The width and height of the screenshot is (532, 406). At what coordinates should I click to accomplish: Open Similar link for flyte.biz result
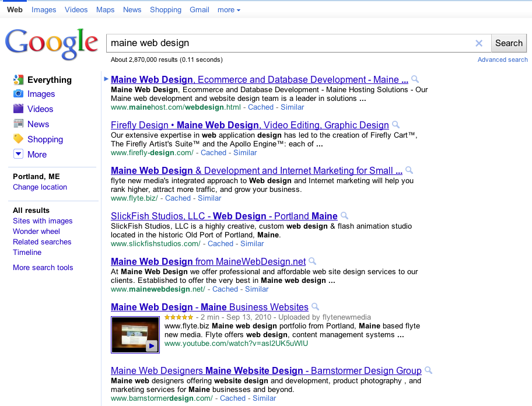coord(209,198)
